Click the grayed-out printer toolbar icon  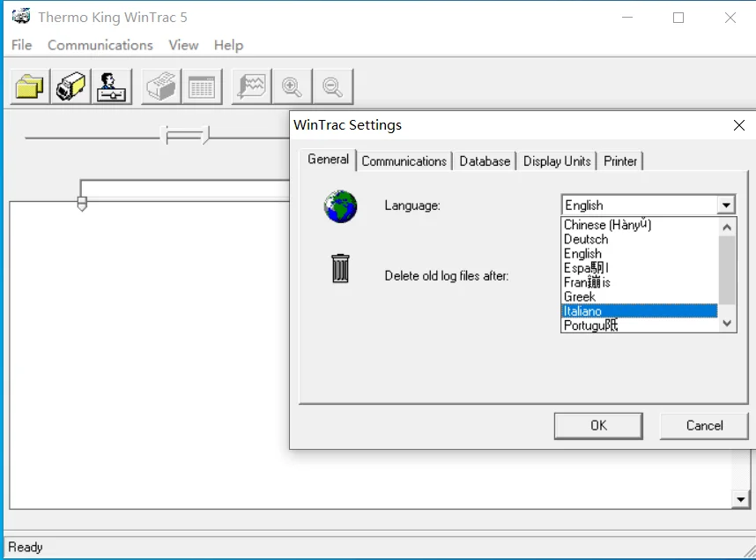click(161, 86)
